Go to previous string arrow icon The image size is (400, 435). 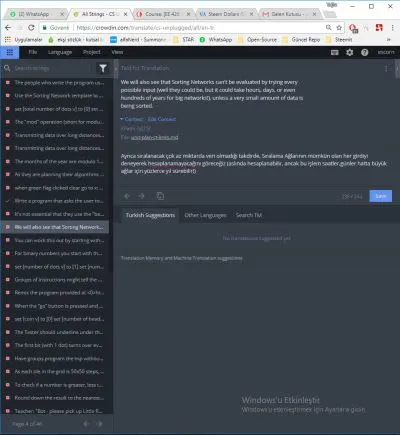click(x=127, y=196)
